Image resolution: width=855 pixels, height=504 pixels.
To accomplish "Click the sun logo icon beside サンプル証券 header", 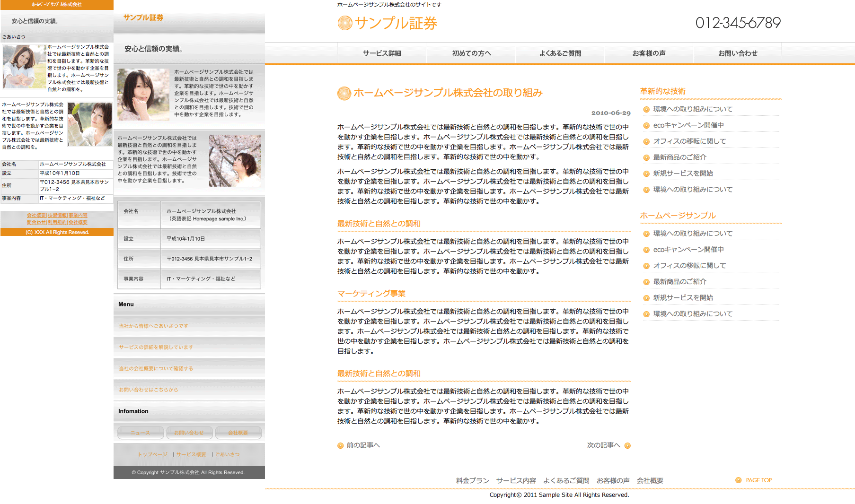I will pyautogui.click(x=345, y=23).
